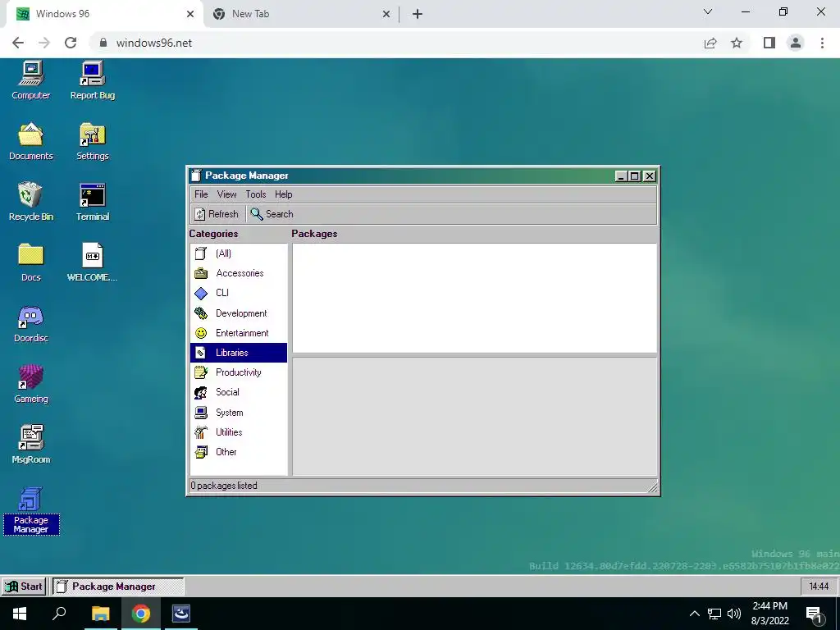
Task: Choose the Entertainment category
Action: (x=239, y=333)
